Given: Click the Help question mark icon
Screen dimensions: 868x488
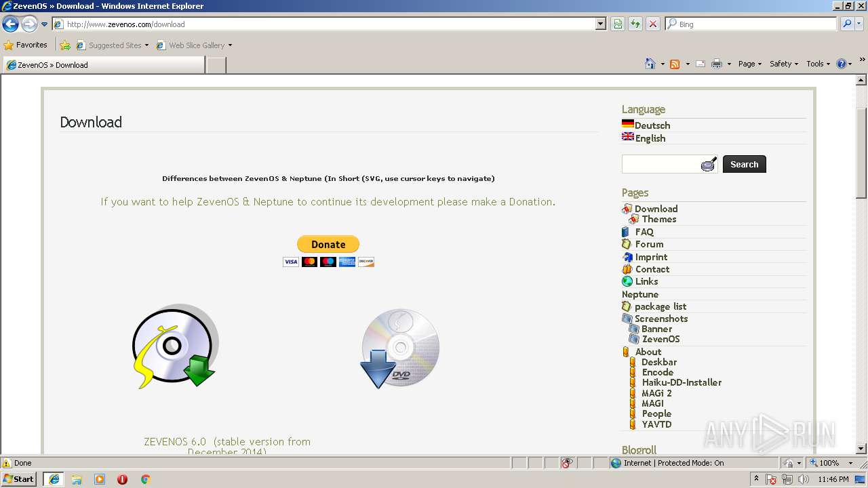Looking at the screenshot, I should point(842,64).
